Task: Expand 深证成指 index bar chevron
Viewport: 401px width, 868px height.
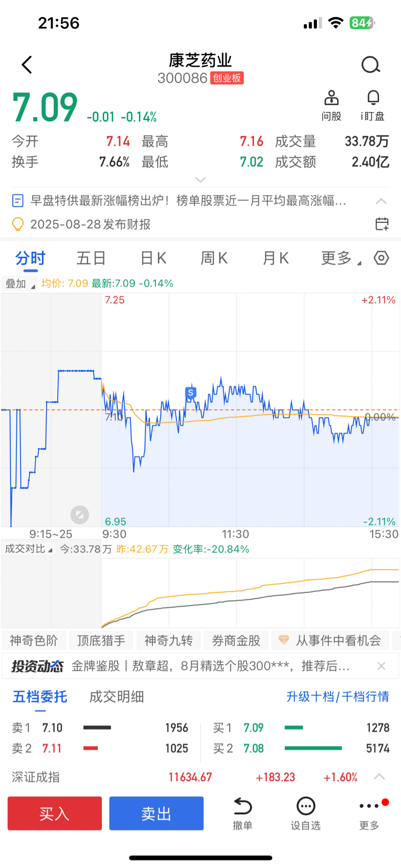Action: point(380,777)
